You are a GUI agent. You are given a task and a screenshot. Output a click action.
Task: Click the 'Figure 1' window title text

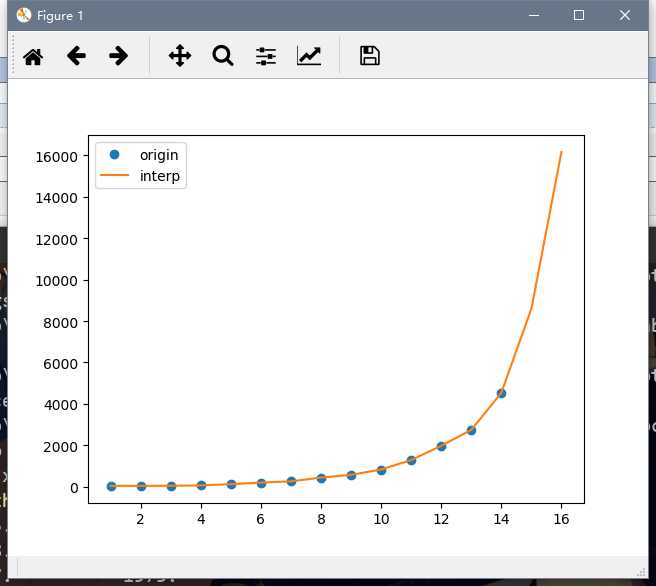coord(60,16)
